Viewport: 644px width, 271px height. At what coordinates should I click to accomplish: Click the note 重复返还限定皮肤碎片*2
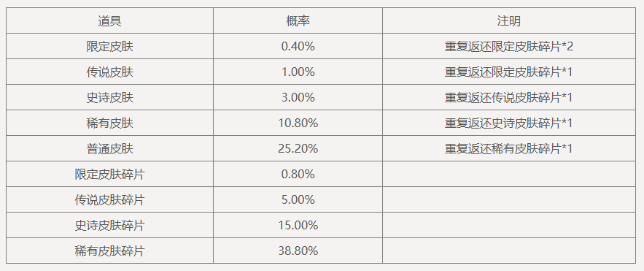pyautogui.click(x=509, y=47)
